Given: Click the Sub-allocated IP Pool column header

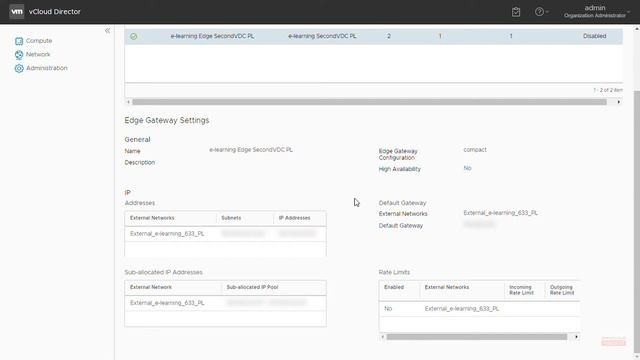Looking at the screenshot, I should 252,287.
